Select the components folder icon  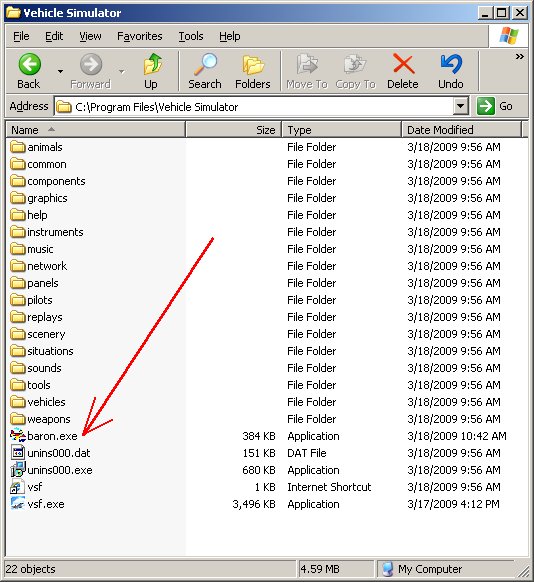coord(18,181)
